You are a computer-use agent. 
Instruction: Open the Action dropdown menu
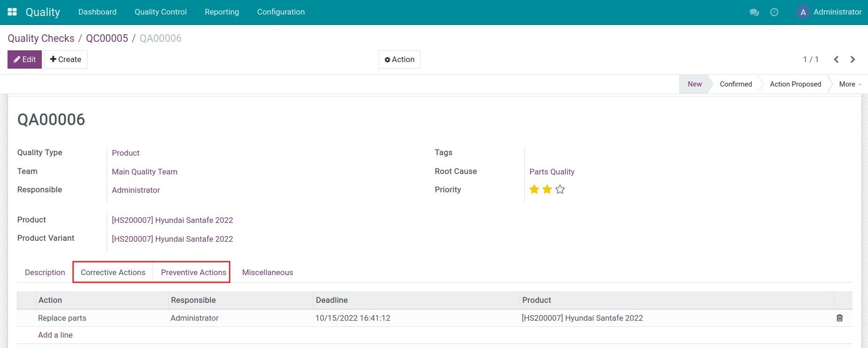coord(399,59)
